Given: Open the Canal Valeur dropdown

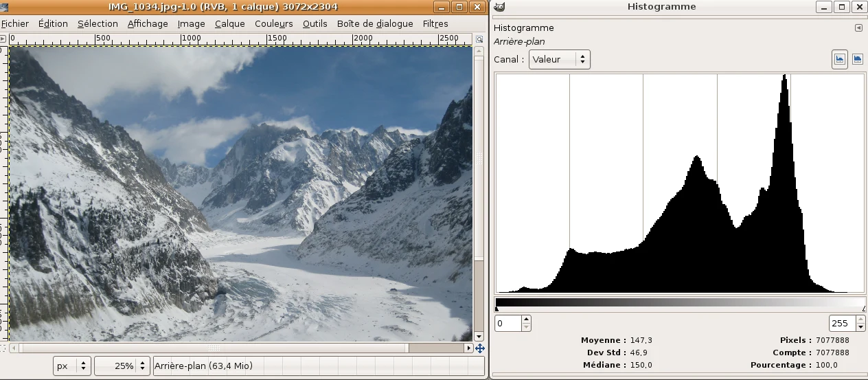Looking at the screenshot, I should pyautogui.click(x=560, y=59).
